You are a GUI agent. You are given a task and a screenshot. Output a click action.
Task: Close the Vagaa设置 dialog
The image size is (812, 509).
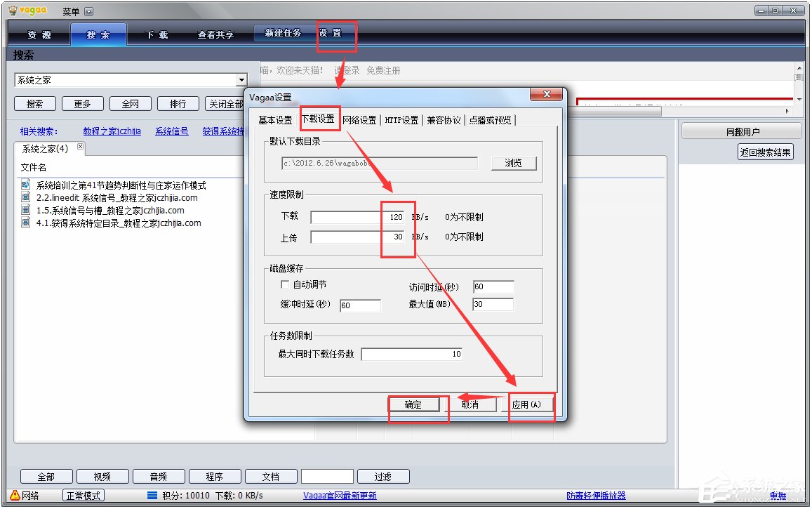click(x=546, y=94)
